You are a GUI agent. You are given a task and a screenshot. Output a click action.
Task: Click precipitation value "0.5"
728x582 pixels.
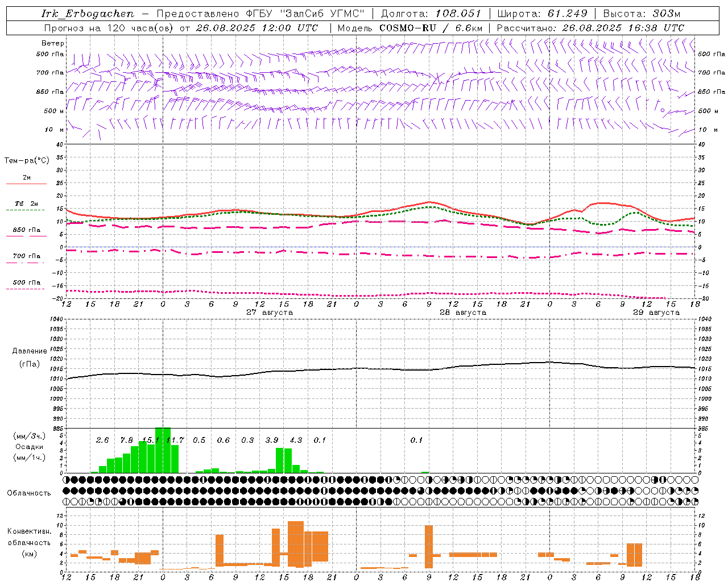[x=199, y=440]
